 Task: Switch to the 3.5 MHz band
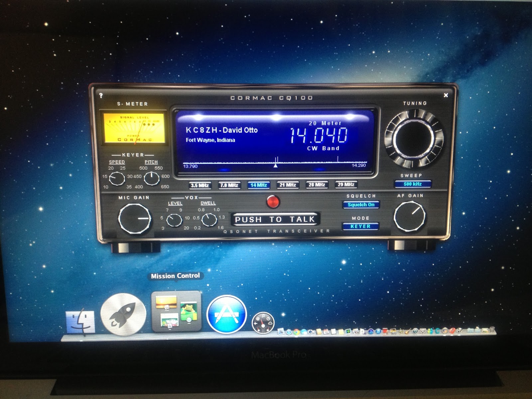(200, 185)
